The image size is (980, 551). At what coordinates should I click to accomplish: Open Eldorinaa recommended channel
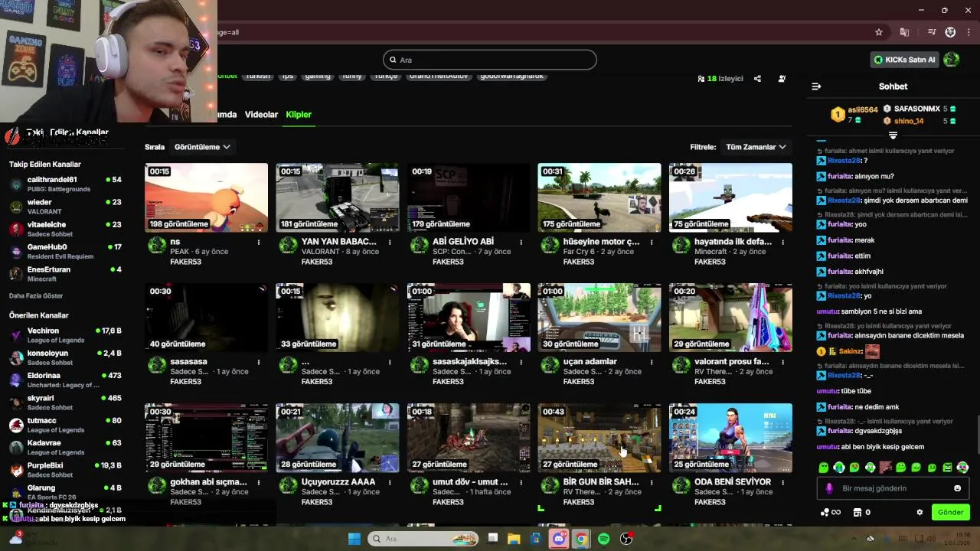coord(65,380)
